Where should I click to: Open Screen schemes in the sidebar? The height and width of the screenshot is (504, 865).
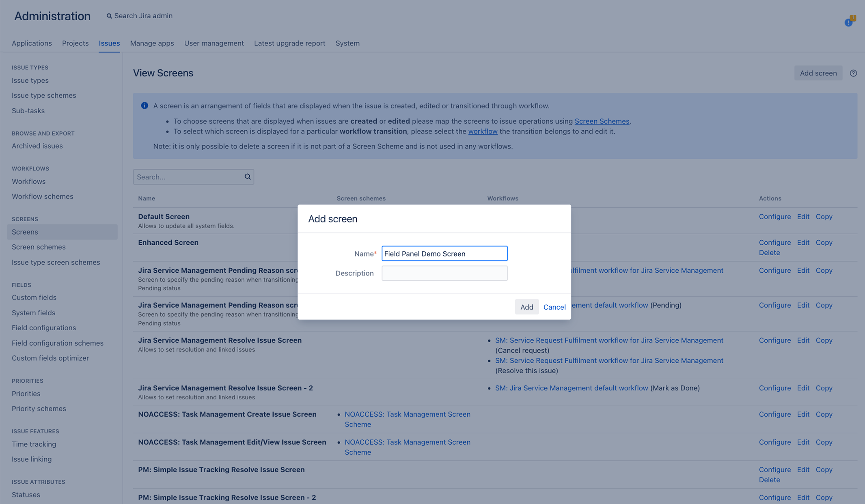39,247
